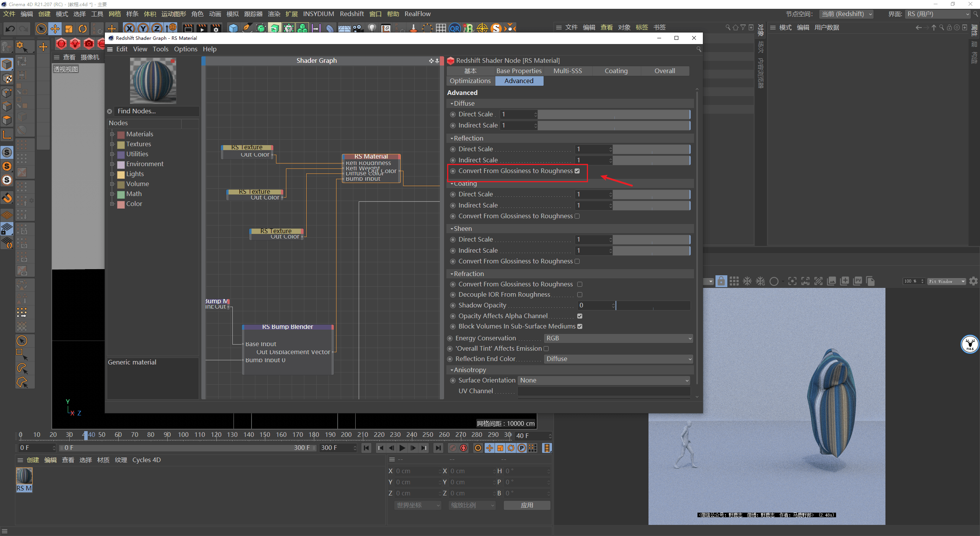Open the Energy Conservation RGB dropdown

pos(618,338)
